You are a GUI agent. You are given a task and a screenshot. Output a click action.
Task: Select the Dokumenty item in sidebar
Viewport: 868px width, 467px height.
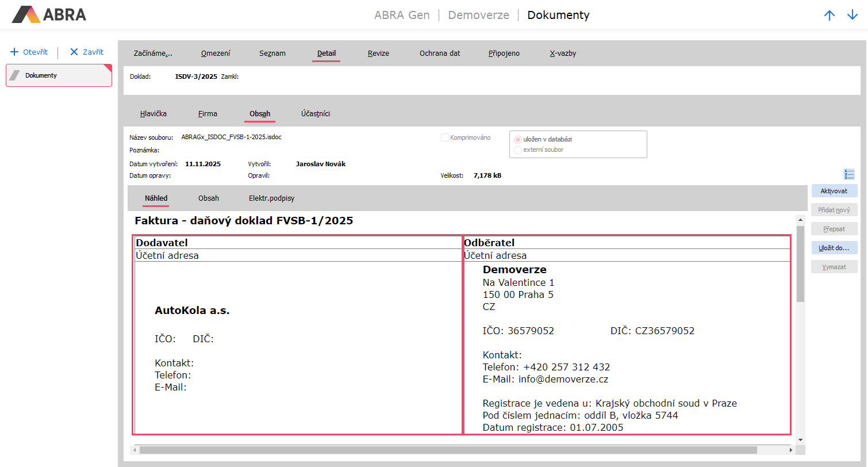59,75
